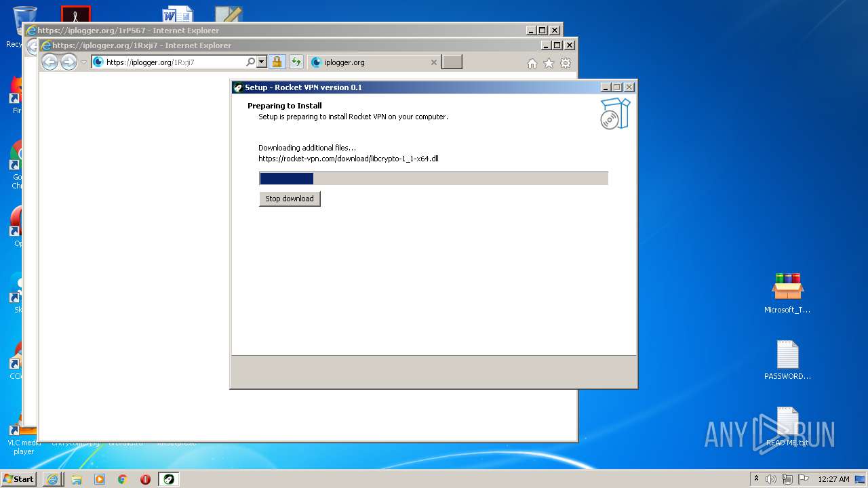Open a new tab in Internet Explorer
Viewport: 868px width, 488px height.
[x=452, y=62]
